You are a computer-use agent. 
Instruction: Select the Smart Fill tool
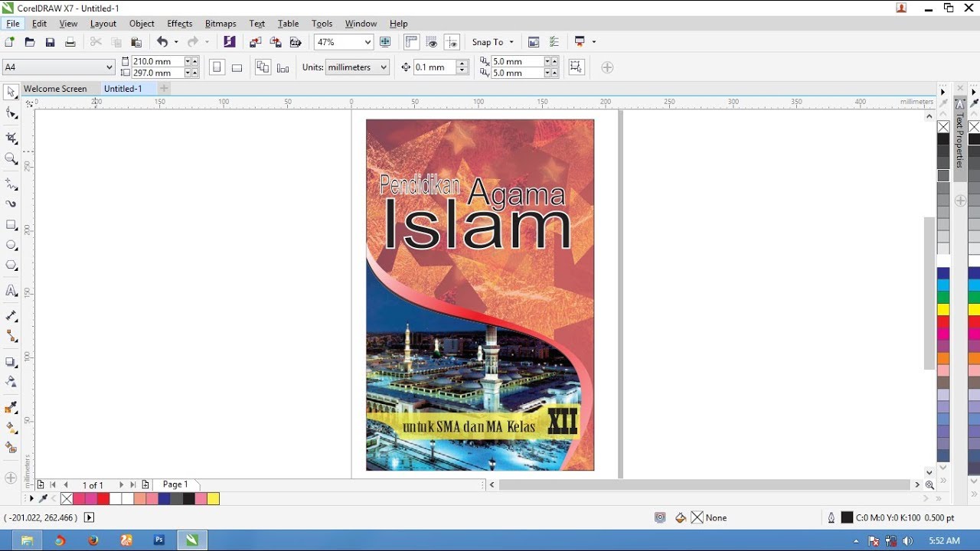(11, 448)
